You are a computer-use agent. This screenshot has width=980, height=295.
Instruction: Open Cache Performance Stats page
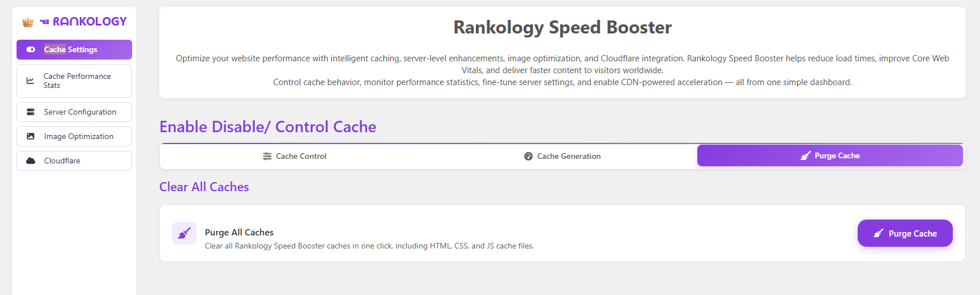click(77, 81)
